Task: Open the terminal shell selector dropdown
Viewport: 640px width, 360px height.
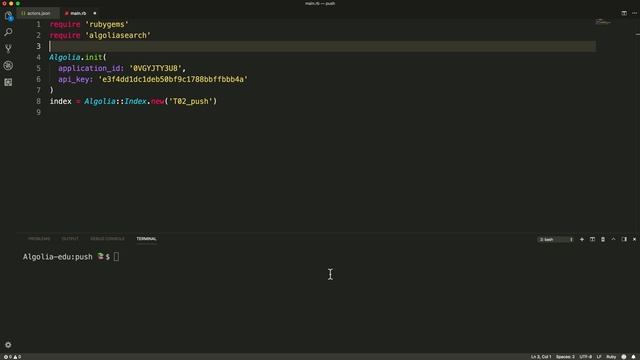Action: click(556, 239)
